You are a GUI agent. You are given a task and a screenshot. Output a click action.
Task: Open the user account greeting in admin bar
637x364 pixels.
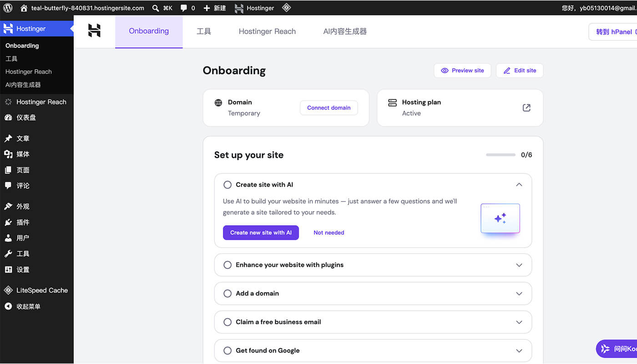[x=599, y=8]
